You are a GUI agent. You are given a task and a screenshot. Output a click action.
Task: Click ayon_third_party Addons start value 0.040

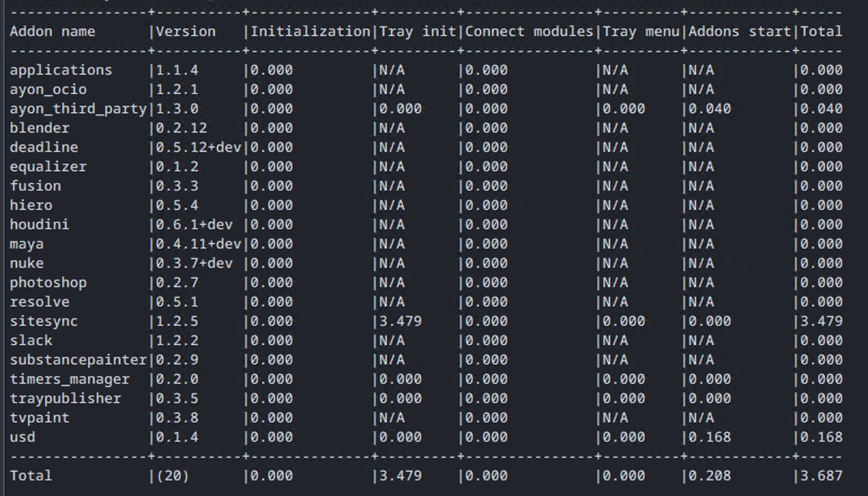pos(710,109)
